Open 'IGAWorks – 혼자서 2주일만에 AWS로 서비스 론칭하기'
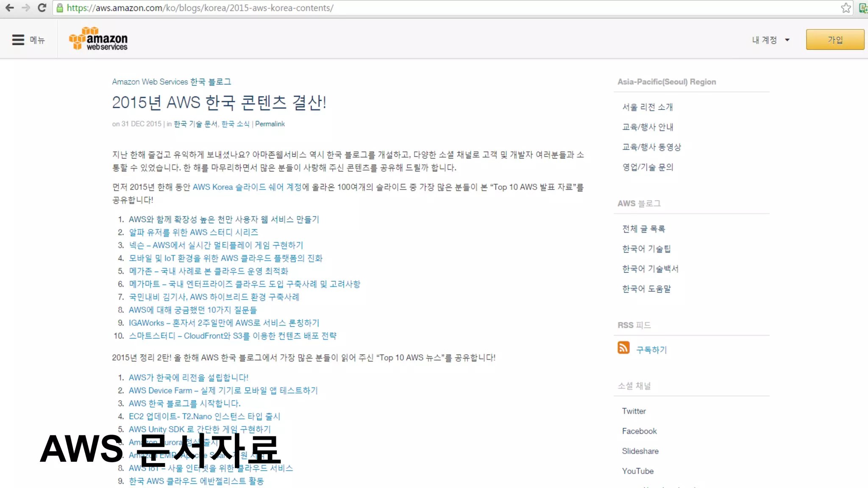This screenshot has height=488, width=868. point(224,323)
